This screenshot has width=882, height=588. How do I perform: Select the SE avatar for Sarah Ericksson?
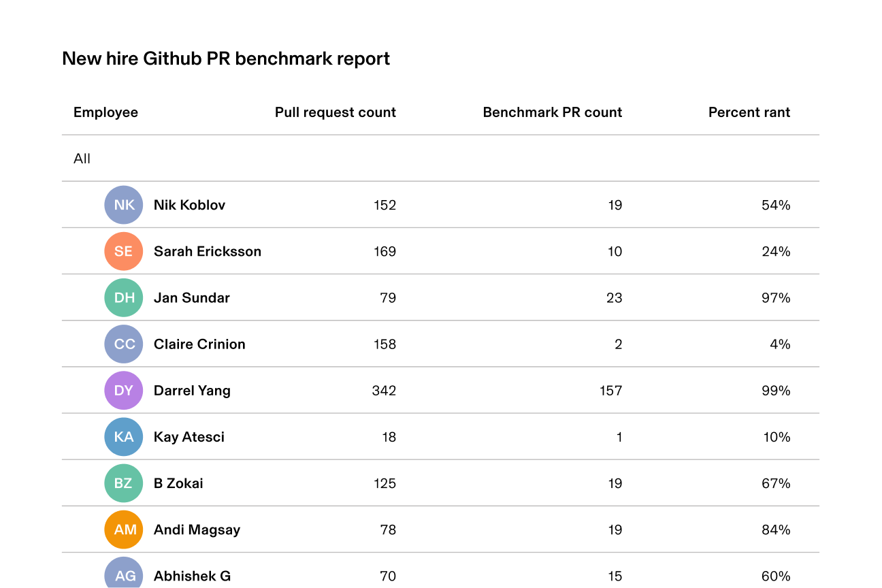[x=124, y=251]
